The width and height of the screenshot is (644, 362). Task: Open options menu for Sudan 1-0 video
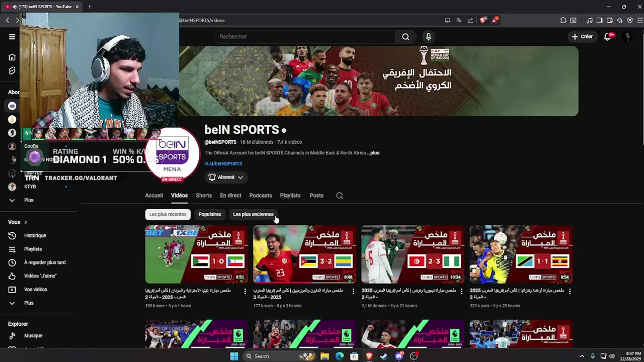pyautogui.click(x=245, y=291)
